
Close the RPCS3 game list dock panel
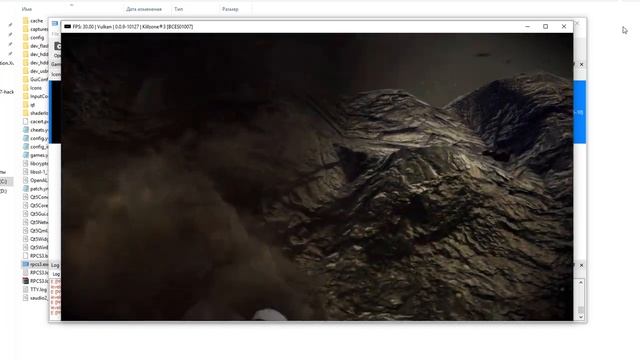point(582,64)
